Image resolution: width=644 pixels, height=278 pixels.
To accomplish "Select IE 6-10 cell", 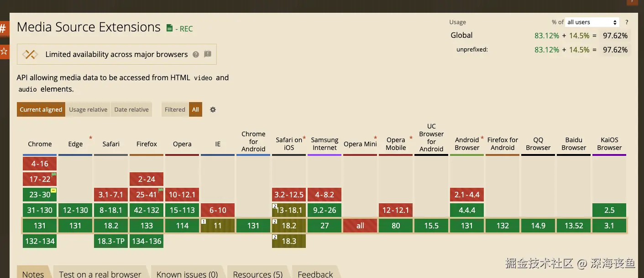I will coord(218,210).
